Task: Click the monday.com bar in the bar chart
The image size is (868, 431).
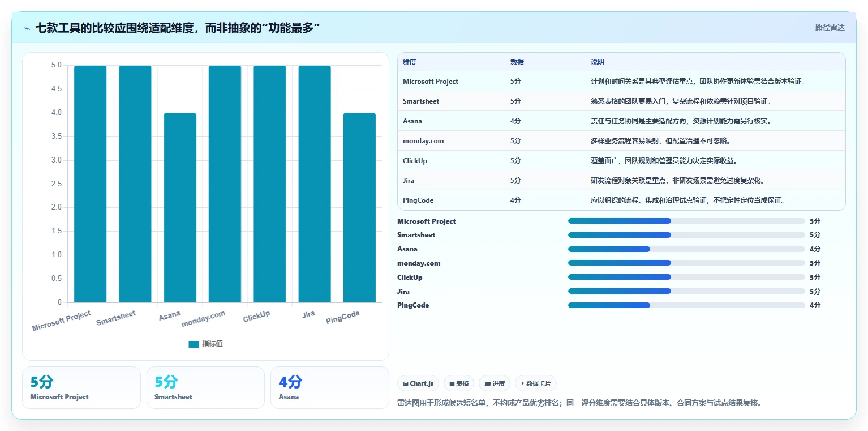Action: (225, 184)
